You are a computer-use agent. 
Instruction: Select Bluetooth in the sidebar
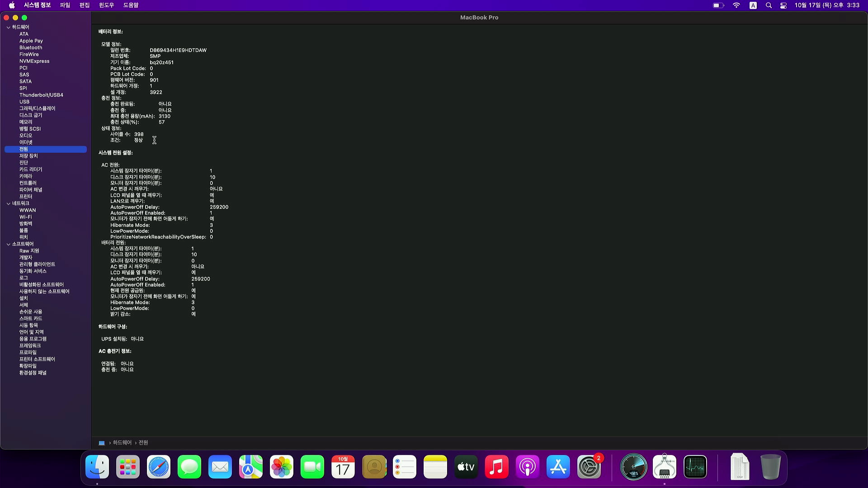31,47
